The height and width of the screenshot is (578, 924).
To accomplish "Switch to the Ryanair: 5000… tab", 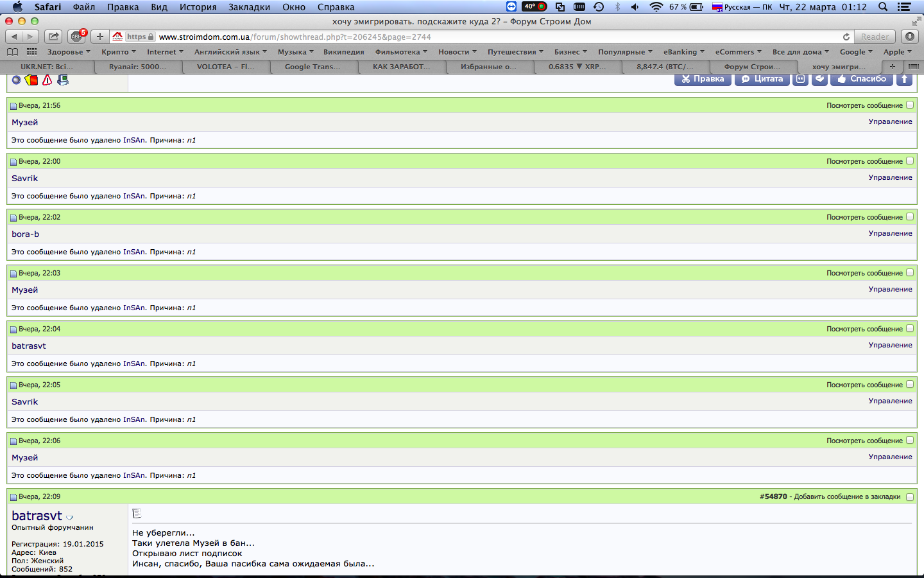I will [x=137, y=66].
